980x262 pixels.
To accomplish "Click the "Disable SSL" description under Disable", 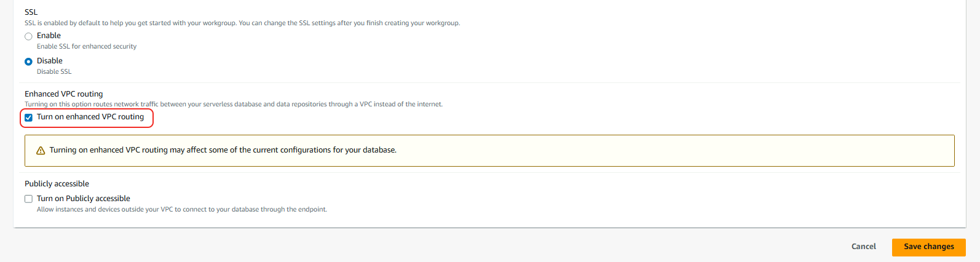I will coord(54,71).
